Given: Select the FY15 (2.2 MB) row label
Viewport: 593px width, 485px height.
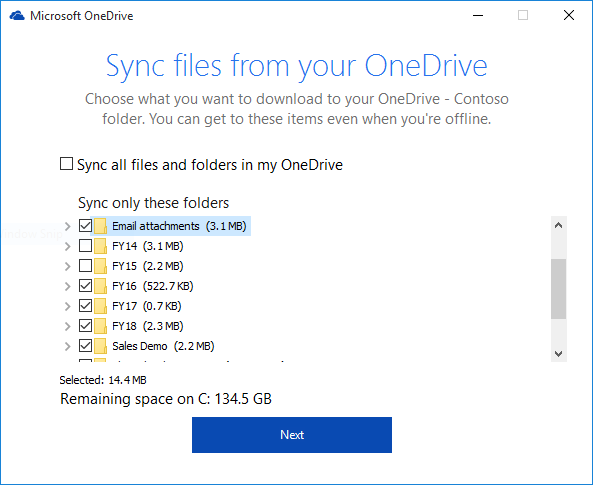Looking at the screenshot, I should [x=147, y=266].
